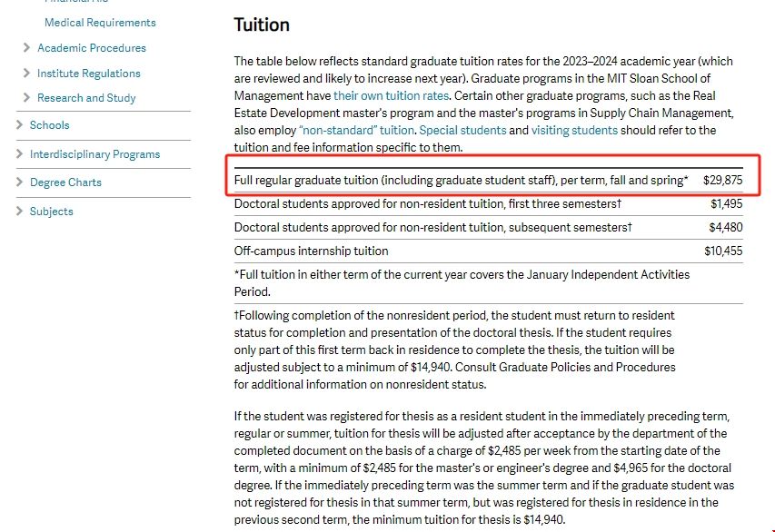Navigate to Interdisciplinary Programs
This screenshot has height=532, width=775.
point(94,154)
